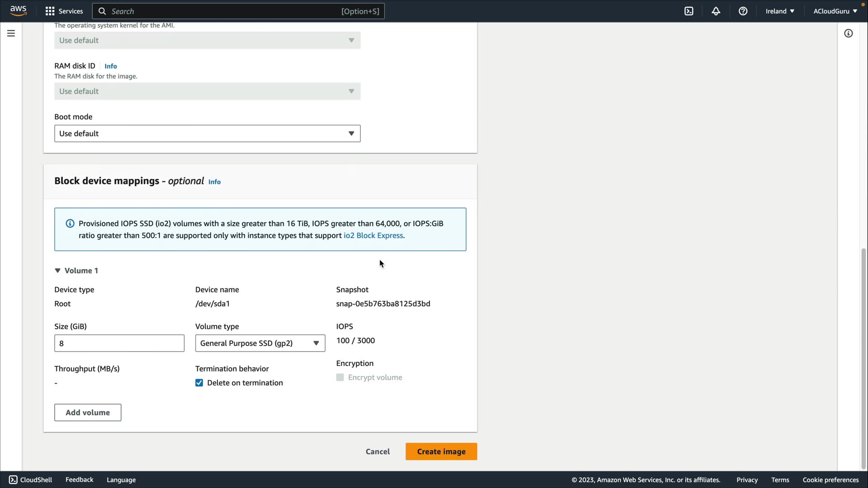
Task: Open the ACloudGuru account menu
Action: 835,11
